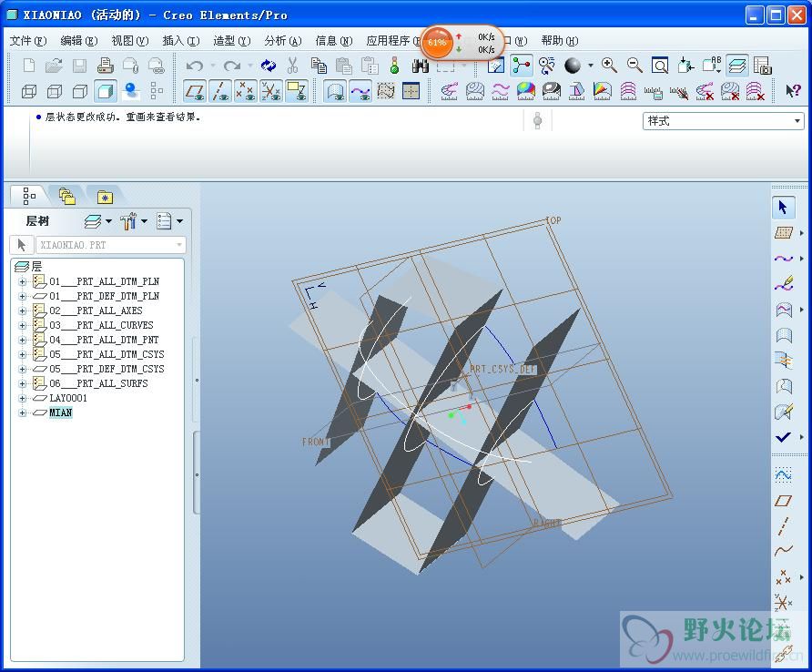This screenshot has width=812, height=672.
Task: Select layer 05___PRT_DEF_DTM_CSYS
Action: [x=107, y=369]
